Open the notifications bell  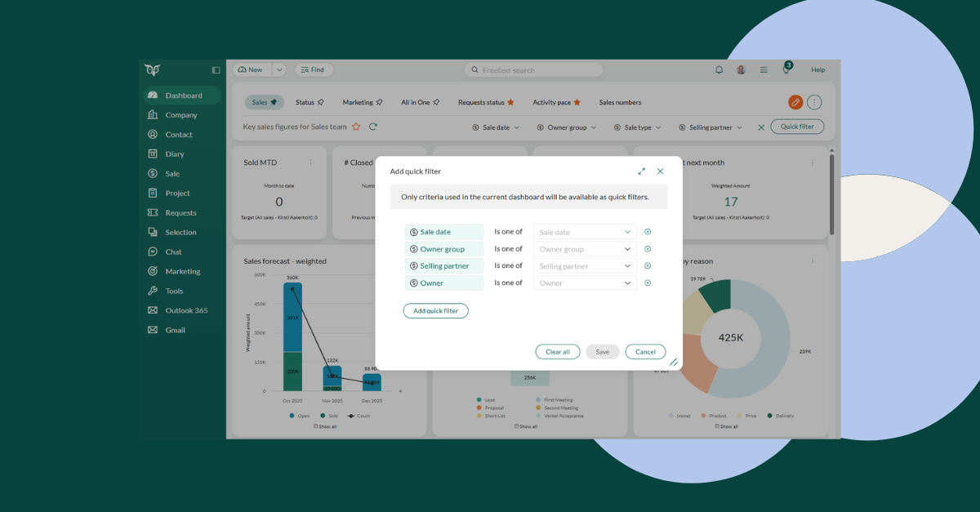(719, 70)
